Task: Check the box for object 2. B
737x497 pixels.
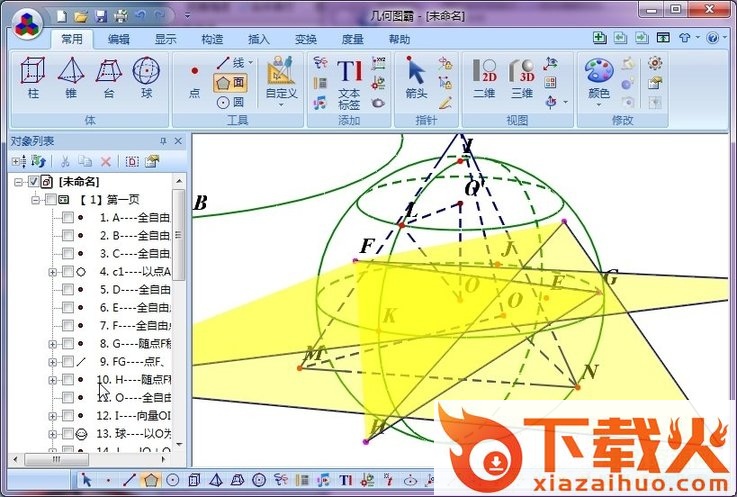Action: [x=68, y=235]
